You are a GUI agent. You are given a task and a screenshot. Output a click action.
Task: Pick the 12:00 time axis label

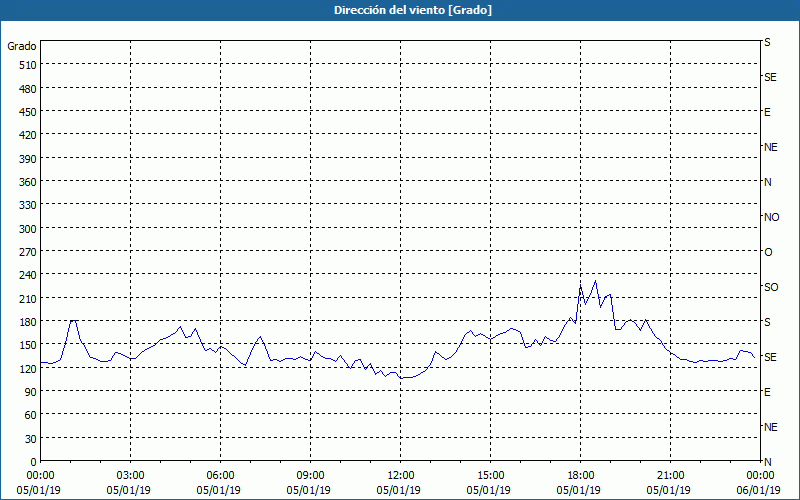click(401, 476)
